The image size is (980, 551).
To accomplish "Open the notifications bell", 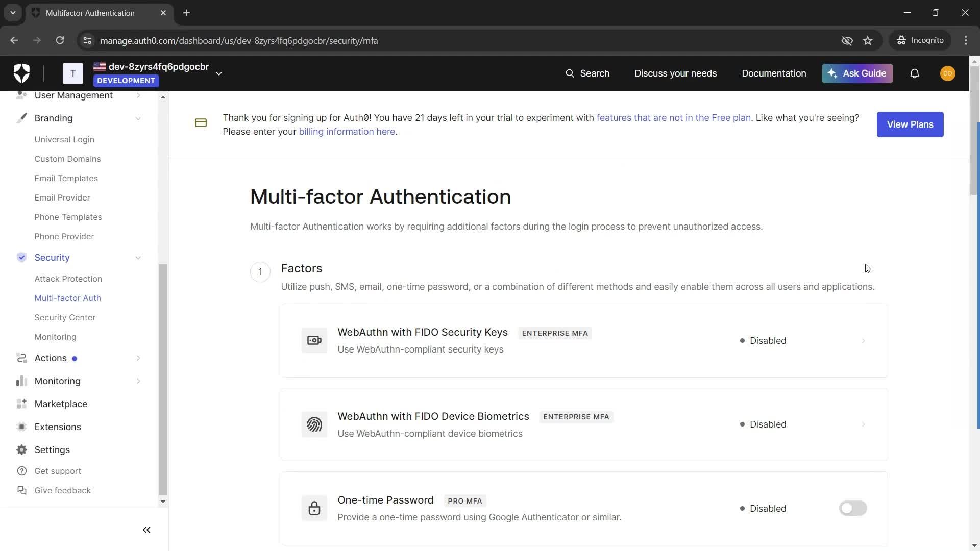I will click(914, 73).
